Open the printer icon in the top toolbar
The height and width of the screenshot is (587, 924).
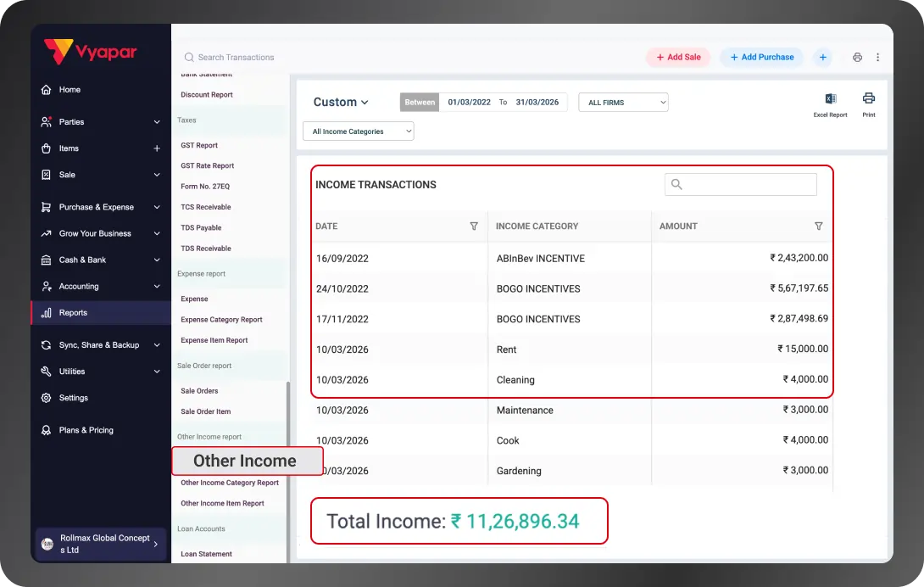[x=855, y=57]
